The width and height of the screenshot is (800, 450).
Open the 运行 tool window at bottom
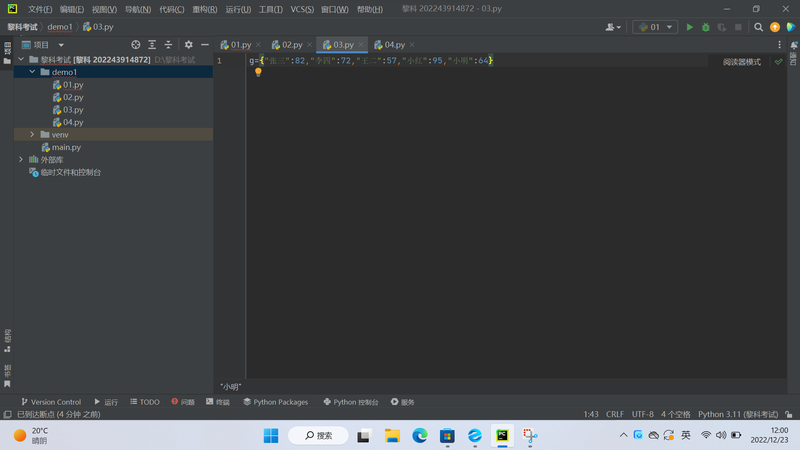tap(106, 402)
